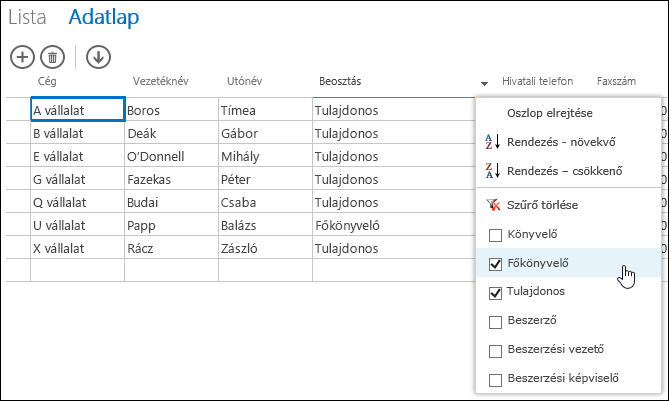Click the Fazekas surname cell
This screenshot has height=401, width=669.
point(172,178)
